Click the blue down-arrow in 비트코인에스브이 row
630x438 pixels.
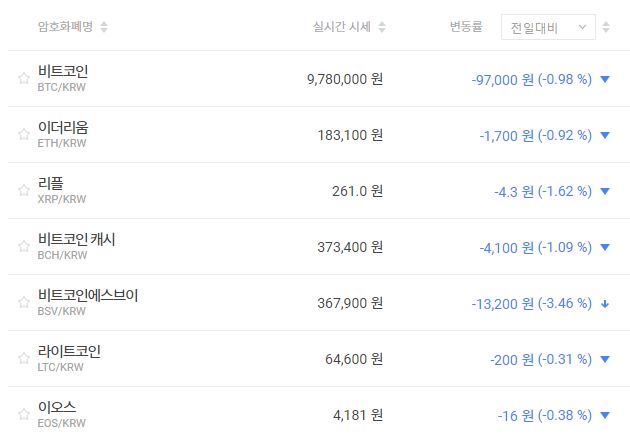[x=605, y=303]
